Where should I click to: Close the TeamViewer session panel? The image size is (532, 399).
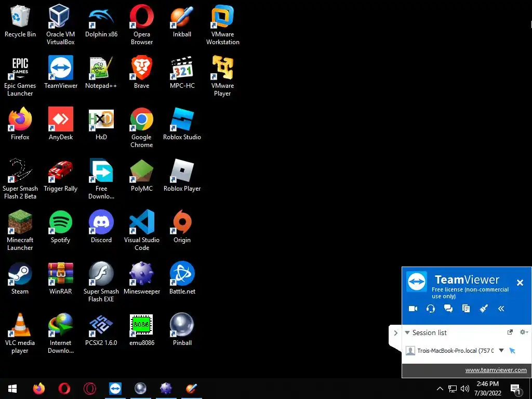point(520,283)
